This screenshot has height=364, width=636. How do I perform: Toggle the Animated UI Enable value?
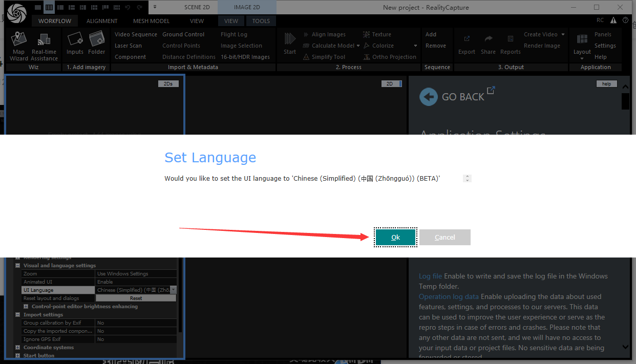(x=136, y=282)
